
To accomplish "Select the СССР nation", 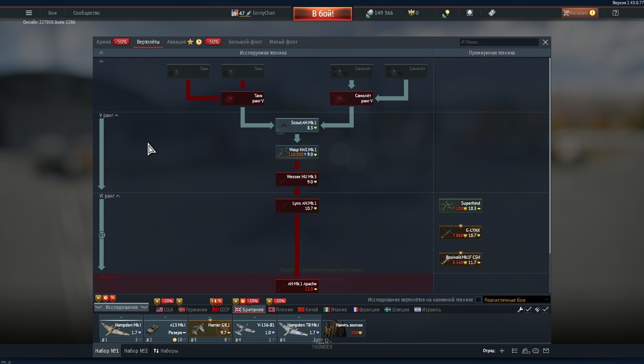I will coord(221,309).
